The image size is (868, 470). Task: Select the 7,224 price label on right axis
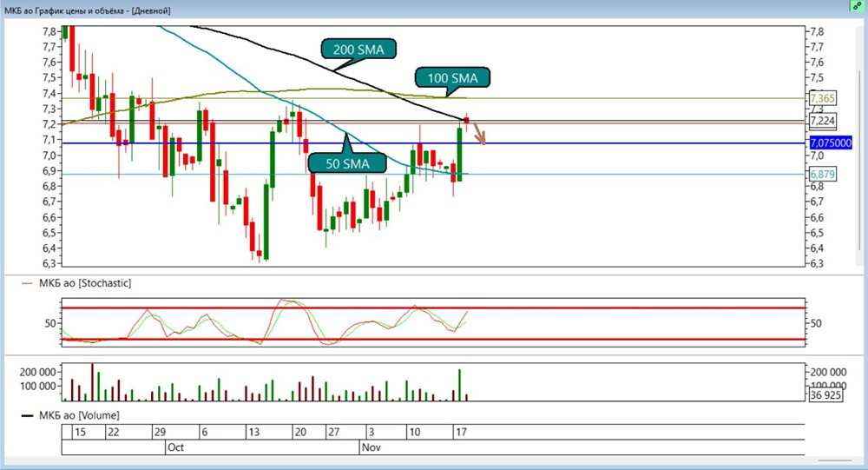[x=823, y=121]
